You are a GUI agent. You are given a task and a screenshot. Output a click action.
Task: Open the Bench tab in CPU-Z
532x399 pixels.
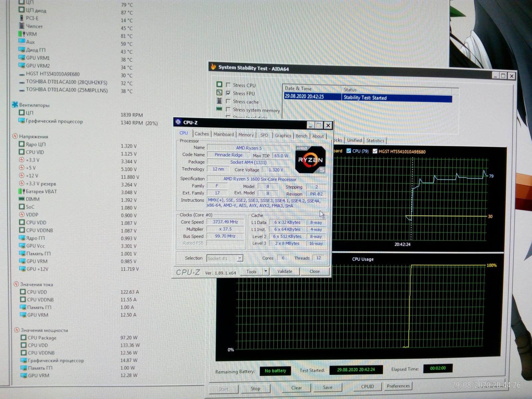302,136
